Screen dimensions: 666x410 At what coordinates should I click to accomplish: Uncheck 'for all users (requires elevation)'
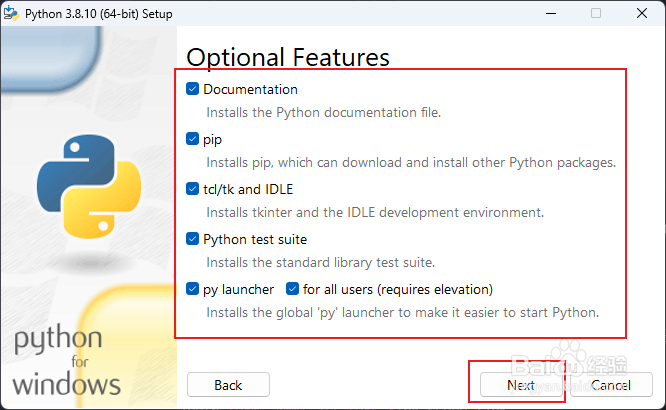tap(293, 289)
